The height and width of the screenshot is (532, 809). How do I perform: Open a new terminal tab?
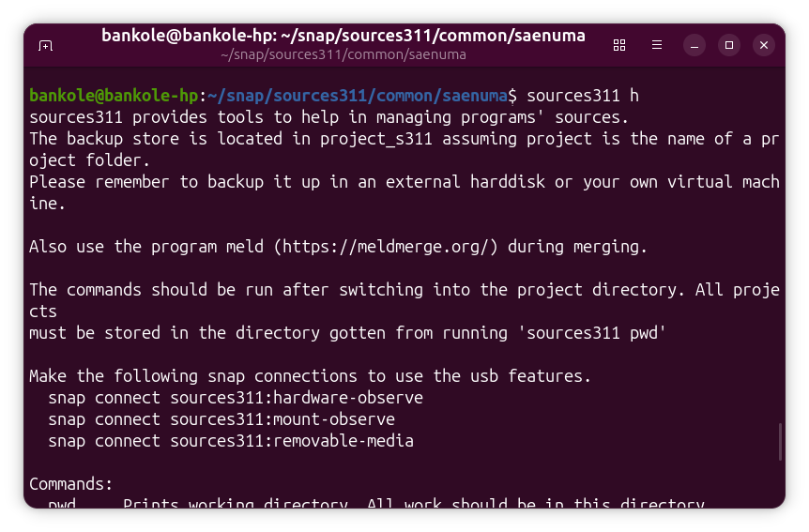45,45
